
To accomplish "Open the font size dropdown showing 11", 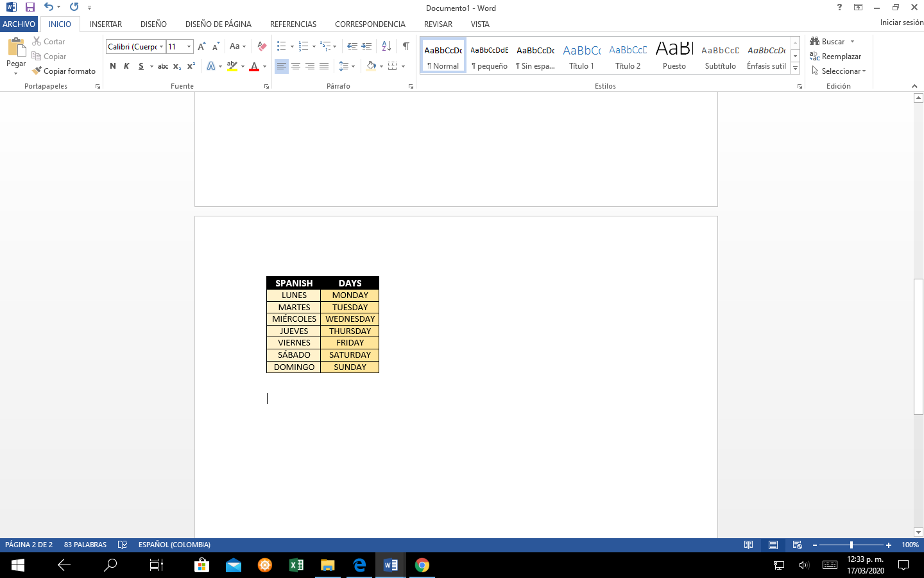I will click(189, 46).
